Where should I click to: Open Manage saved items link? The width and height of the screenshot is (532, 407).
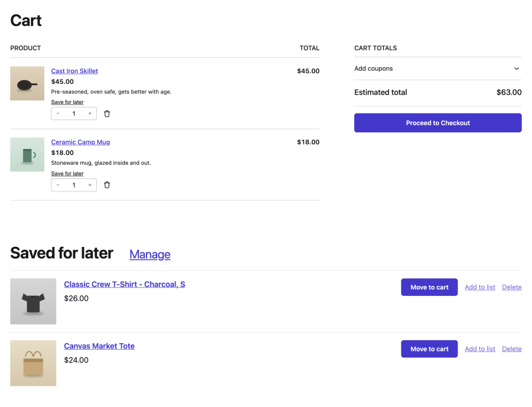point(150,255)
